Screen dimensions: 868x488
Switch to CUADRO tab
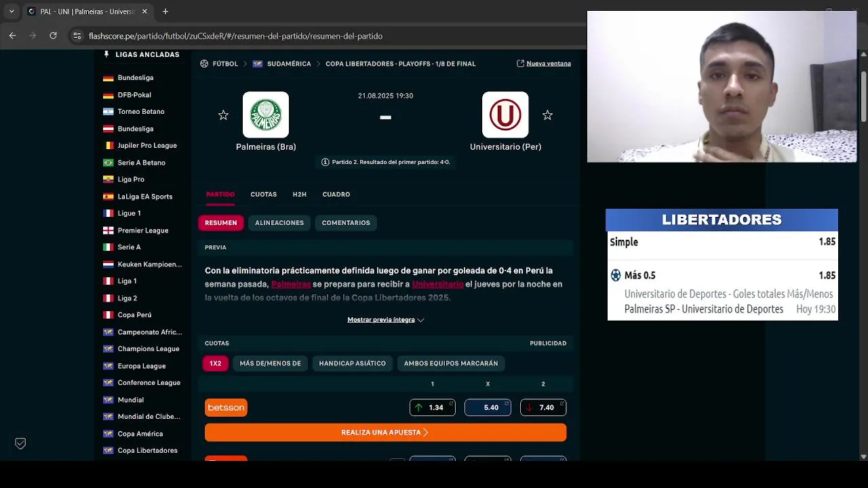[336, 195]
